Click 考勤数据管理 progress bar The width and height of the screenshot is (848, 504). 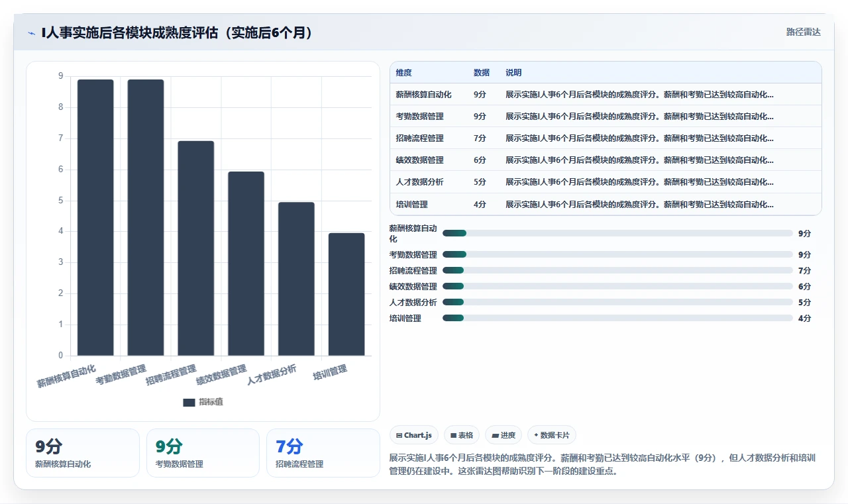click(617, 254)
